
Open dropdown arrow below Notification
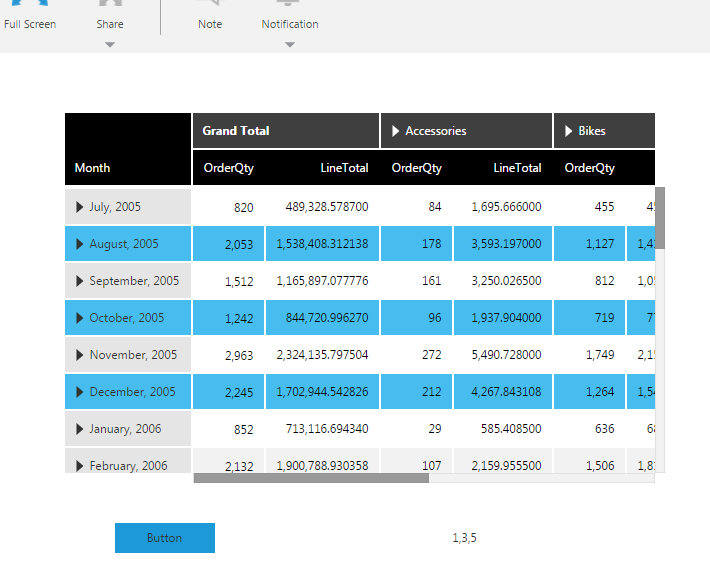(x=289, y=44)
